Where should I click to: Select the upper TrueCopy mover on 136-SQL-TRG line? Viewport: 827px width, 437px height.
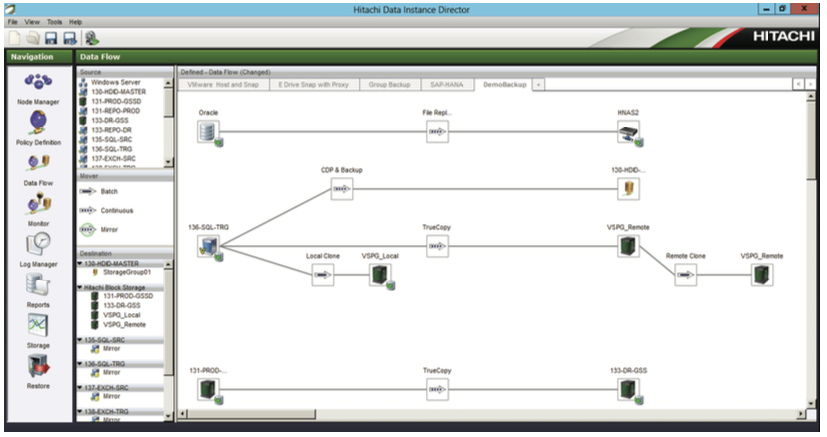coord(437,246)
